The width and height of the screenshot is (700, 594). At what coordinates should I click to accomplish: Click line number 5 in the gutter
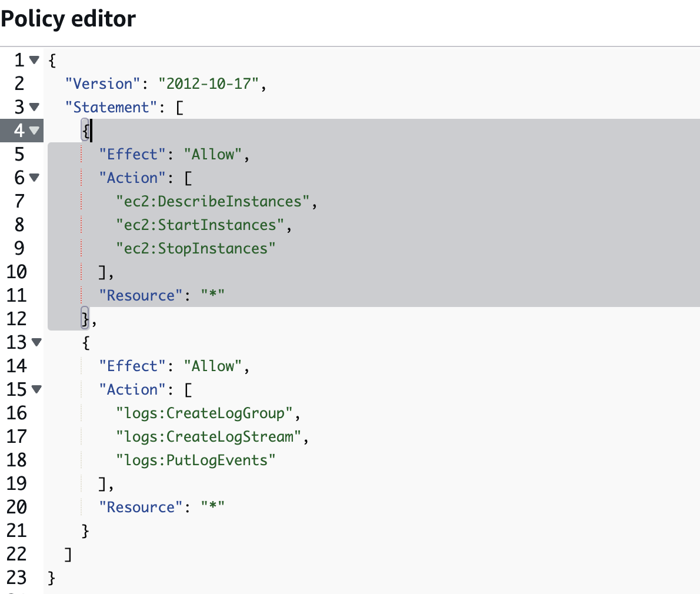pos(19,155)
